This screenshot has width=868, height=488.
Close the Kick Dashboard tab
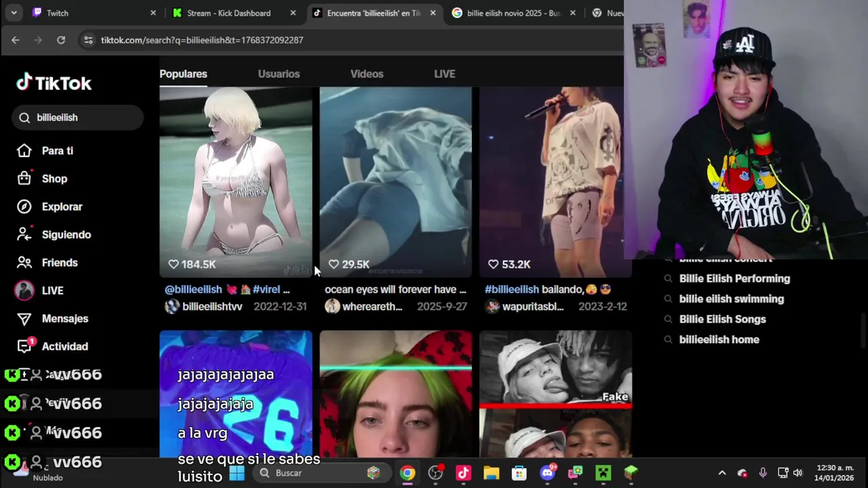click(x=293, y=13)
